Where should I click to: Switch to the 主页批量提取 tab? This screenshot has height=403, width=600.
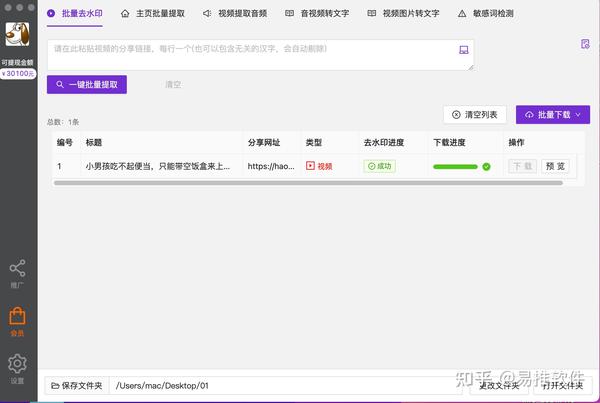153,14
